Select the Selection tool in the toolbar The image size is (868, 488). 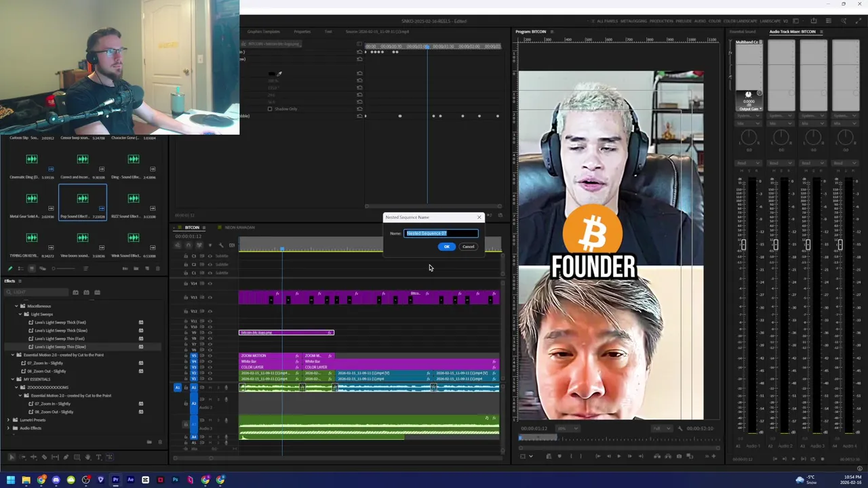[12, 457]
